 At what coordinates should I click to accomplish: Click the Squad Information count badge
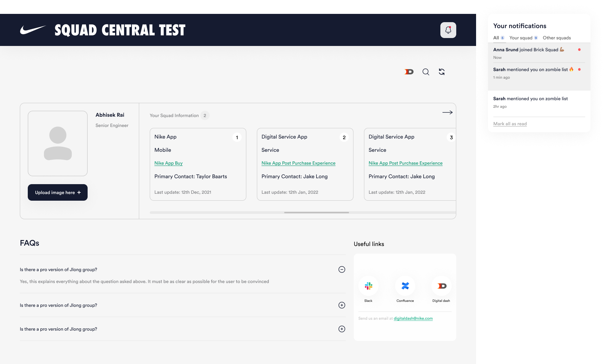pyautogui.click(x=205, y=115)
